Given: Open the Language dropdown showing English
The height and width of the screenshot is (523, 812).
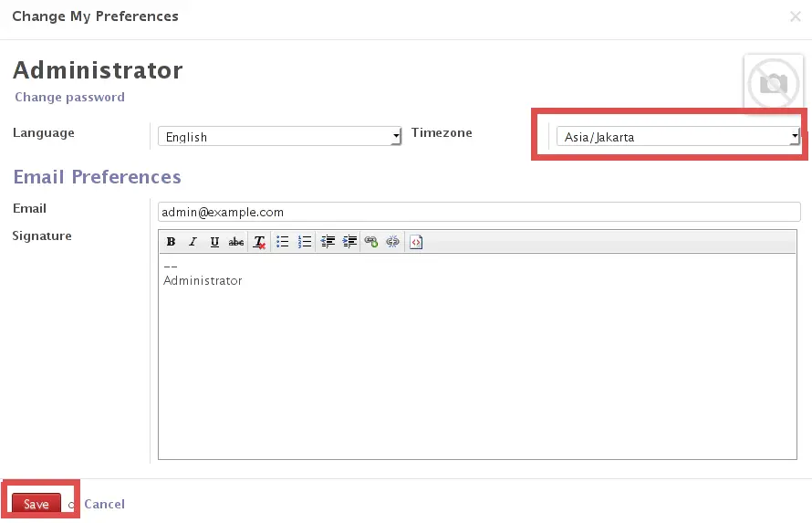Looking at the screenshot, I should click(x=280, y=137).
